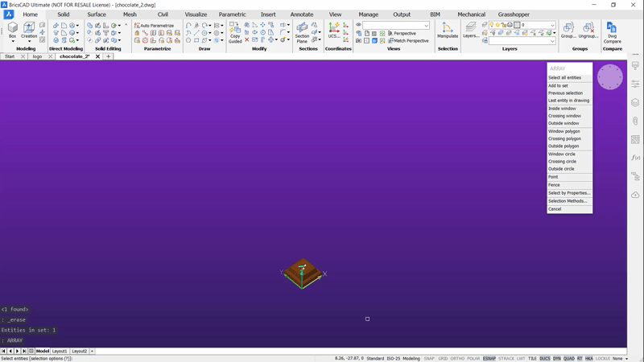Toggle DYN input in status bar

pos(556,359)
